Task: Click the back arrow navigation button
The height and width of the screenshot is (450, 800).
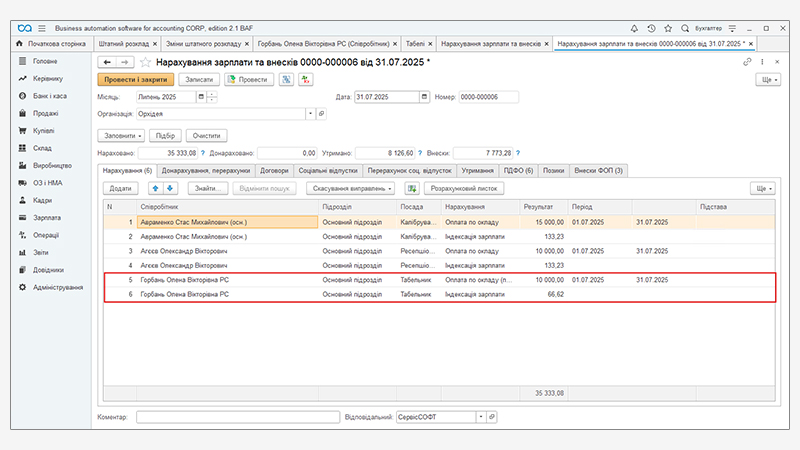Action: (x=109, y=62)
